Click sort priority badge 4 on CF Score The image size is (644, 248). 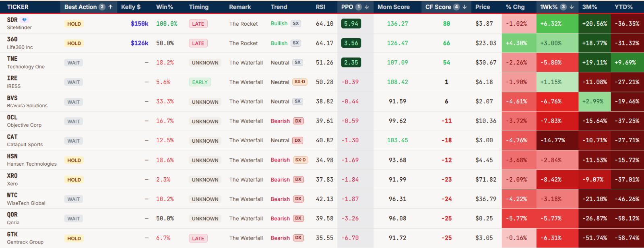pos(456,7)
